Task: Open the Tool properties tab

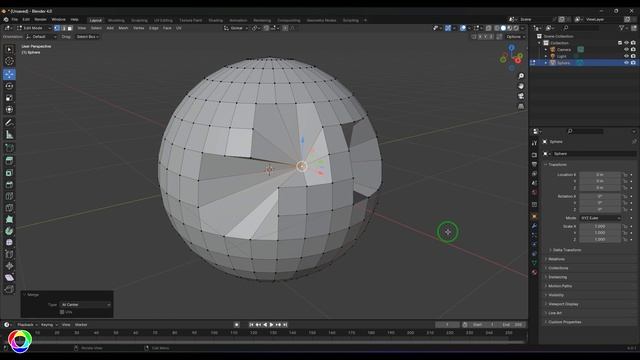Action: pyautogui.click(x=534, y=143)
